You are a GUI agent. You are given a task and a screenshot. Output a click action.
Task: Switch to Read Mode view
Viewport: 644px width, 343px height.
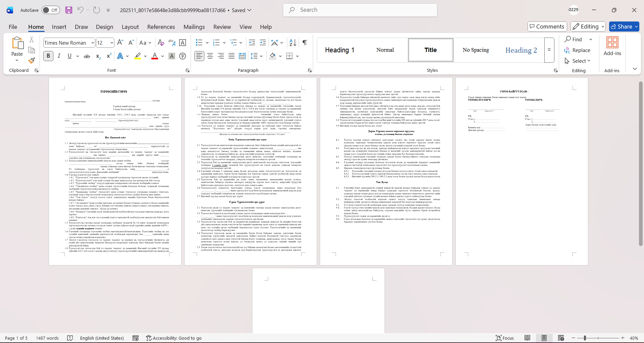coord(527,338)
